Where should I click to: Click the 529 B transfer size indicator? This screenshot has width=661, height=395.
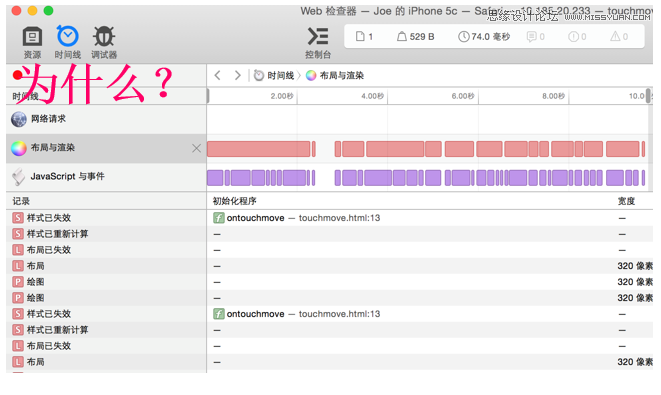(415, 37)
